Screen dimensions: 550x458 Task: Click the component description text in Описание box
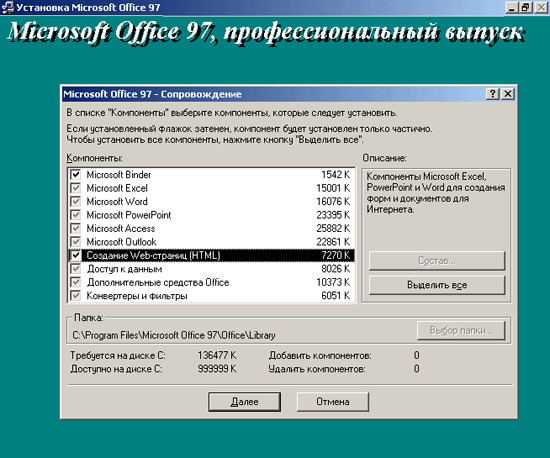436,193
